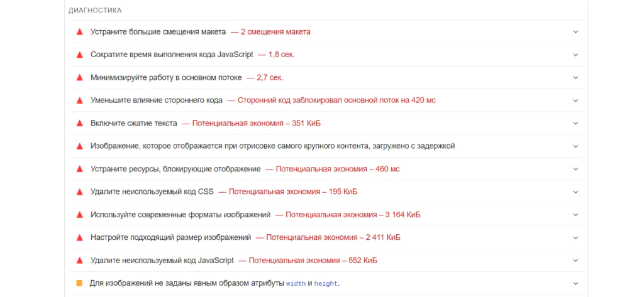Screen dimensions: 644x297
Task: Click red triangle for unused CSS audit
Action: [x=80, y=192]
